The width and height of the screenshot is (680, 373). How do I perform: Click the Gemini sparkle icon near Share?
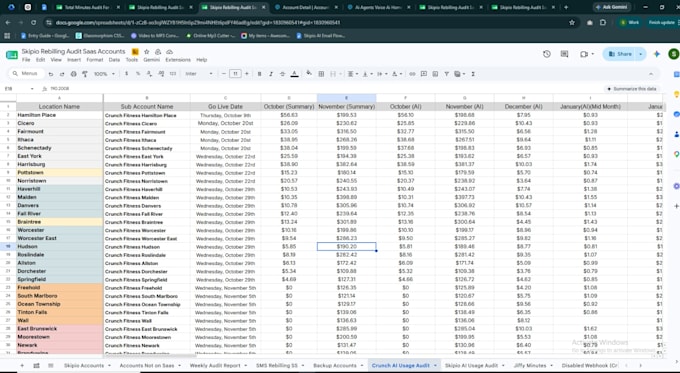coord(657,54)
